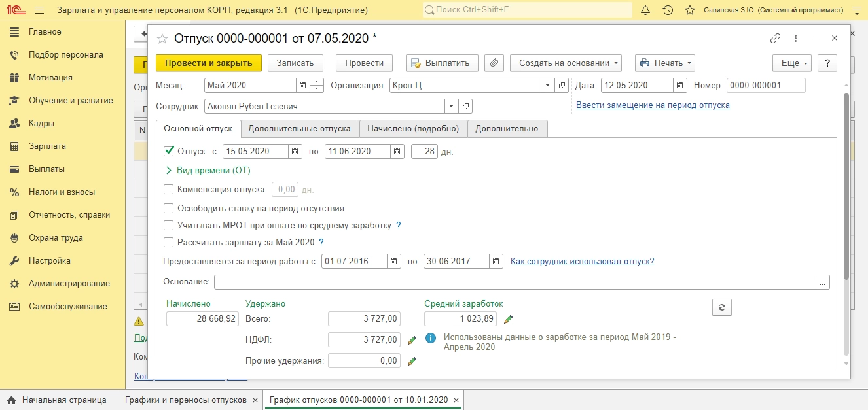Click the help mark next to Рассчитать зарплату

[321, 242]
